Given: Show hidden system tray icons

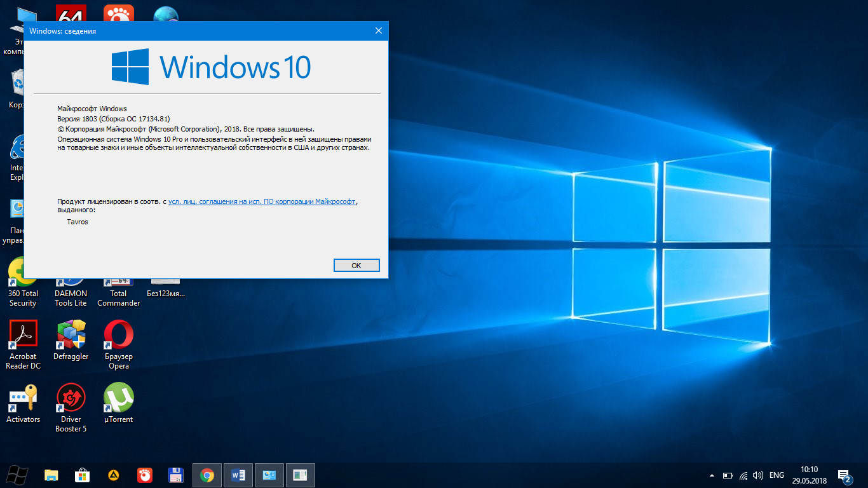Looking at the screenshot, I should click(x=712, y=475).
